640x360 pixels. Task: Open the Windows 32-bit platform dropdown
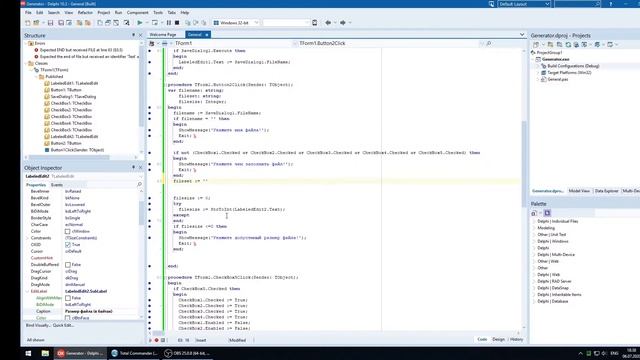pos(256,23)
